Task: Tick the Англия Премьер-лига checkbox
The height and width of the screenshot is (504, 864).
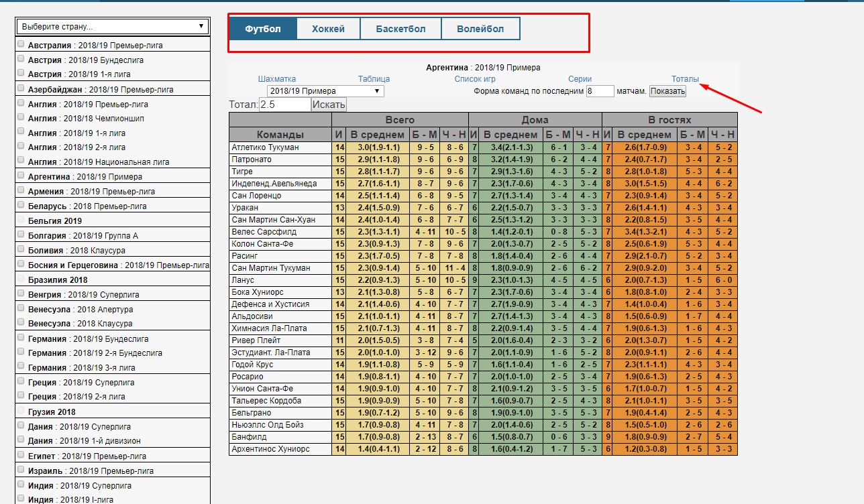Action: click(x=21, y=103)
